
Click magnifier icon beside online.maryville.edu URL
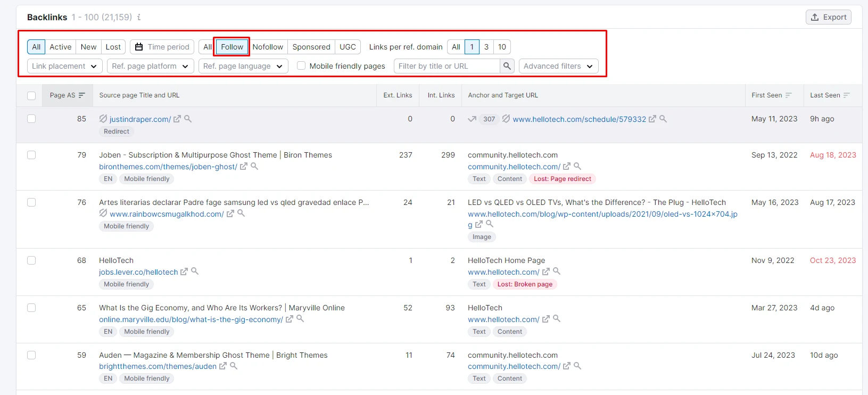coord(300,318)
